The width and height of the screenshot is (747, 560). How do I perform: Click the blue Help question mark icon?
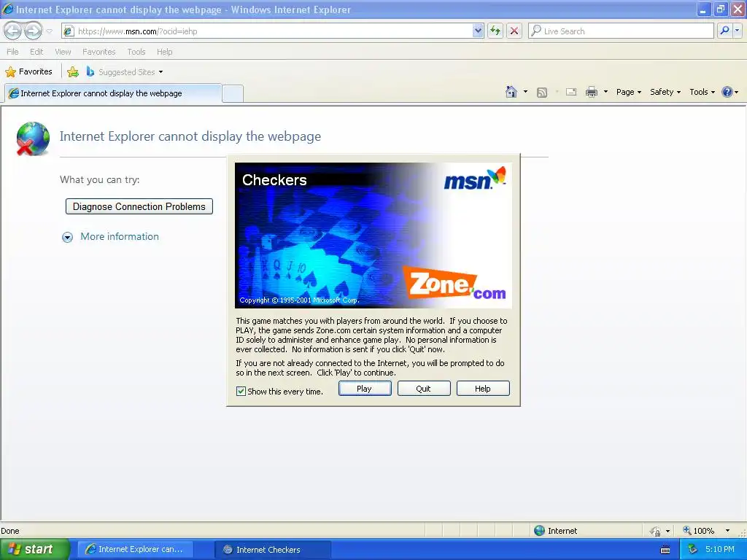point(727,92)
